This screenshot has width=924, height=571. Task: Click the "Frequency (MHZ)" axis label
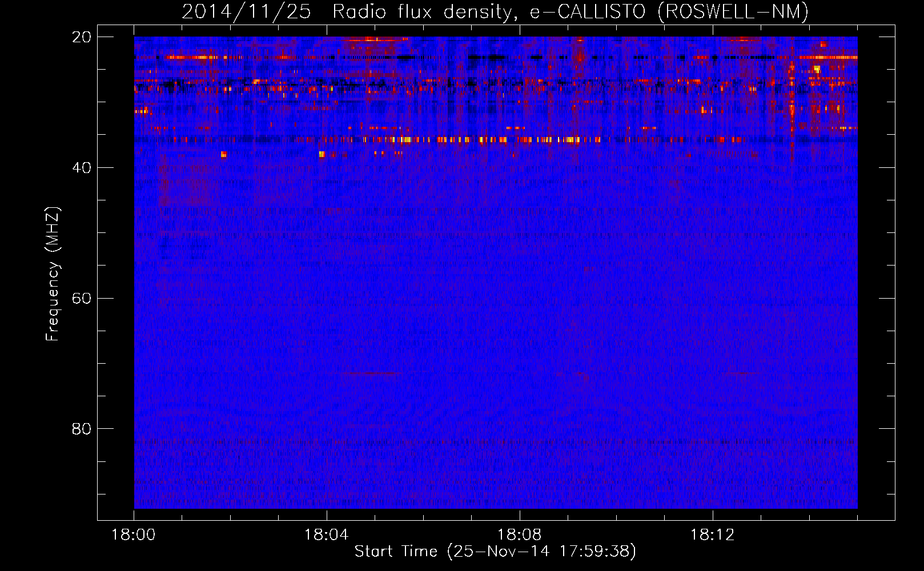click(x=53, y=274)
